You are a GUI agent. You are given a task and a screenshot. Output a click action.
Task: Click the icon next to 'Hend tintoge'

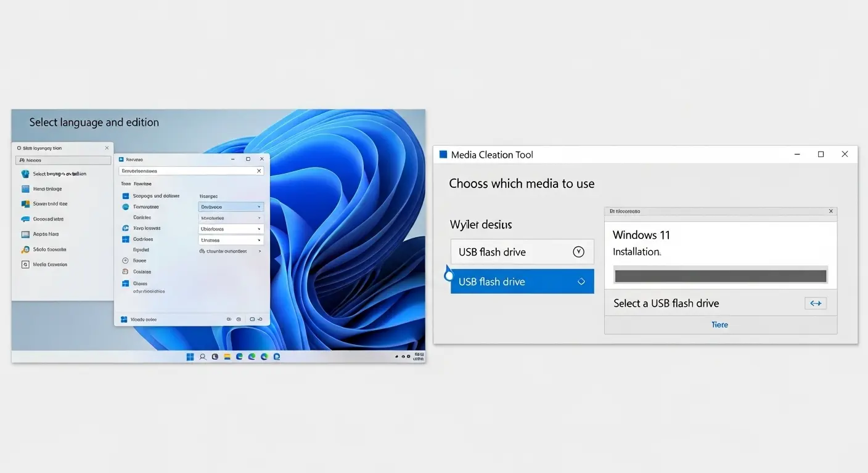tap(25, 189)
